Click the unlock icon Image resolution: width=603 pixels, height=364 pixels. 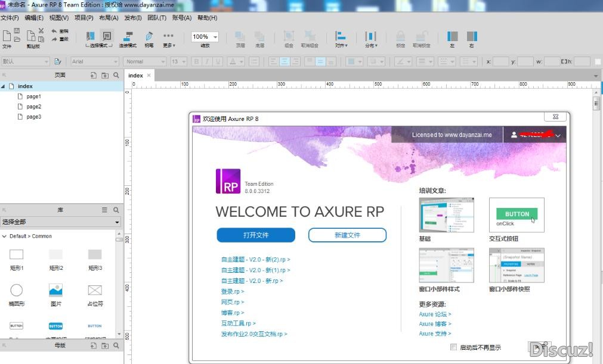pos(422,36)
